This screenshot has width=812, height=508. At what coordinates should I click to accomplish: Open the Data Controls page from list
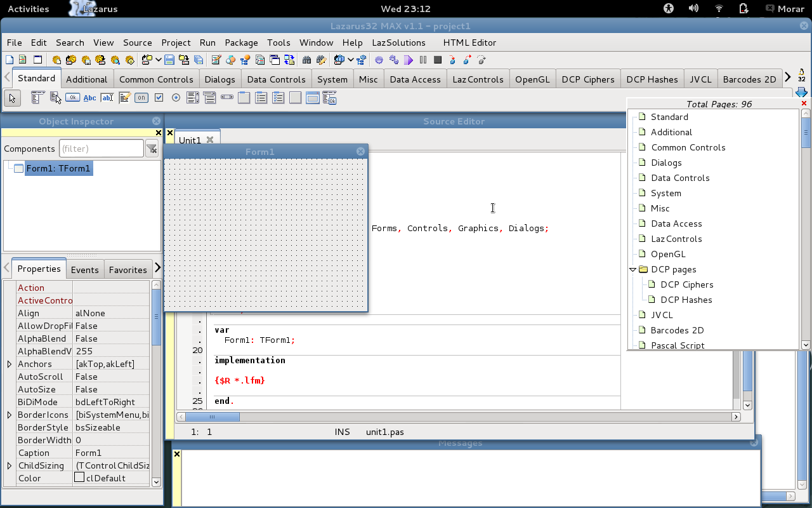tap(680, 178)
